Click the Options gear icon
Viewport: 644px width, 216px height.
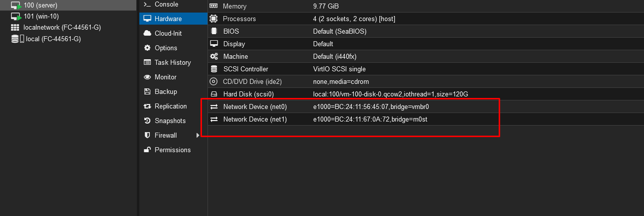147,48
